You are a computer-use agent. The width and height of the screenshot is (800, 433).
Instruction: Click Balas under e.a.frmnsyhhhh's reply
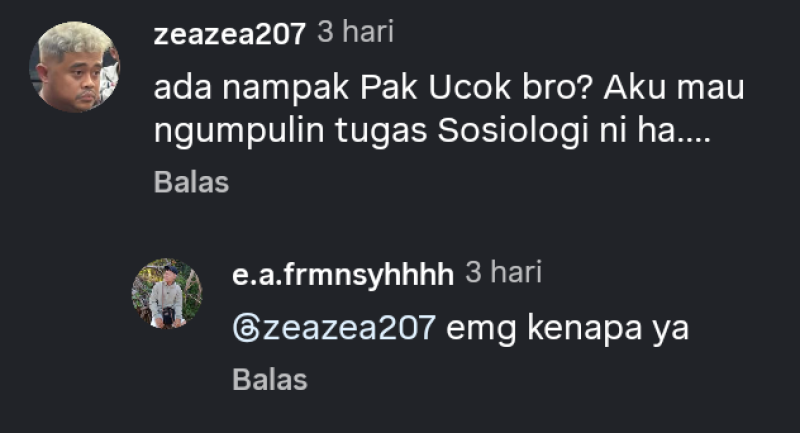click(270, 380)
